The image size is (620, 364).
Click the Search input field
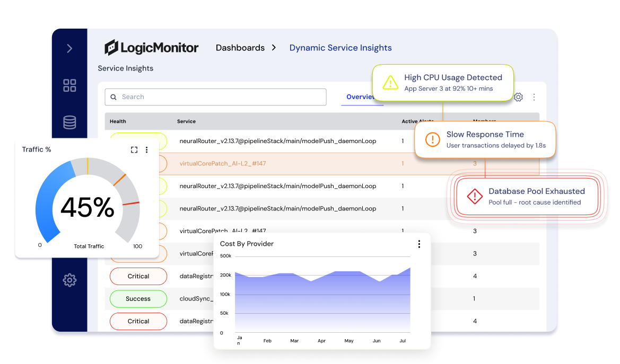[215, 97]
